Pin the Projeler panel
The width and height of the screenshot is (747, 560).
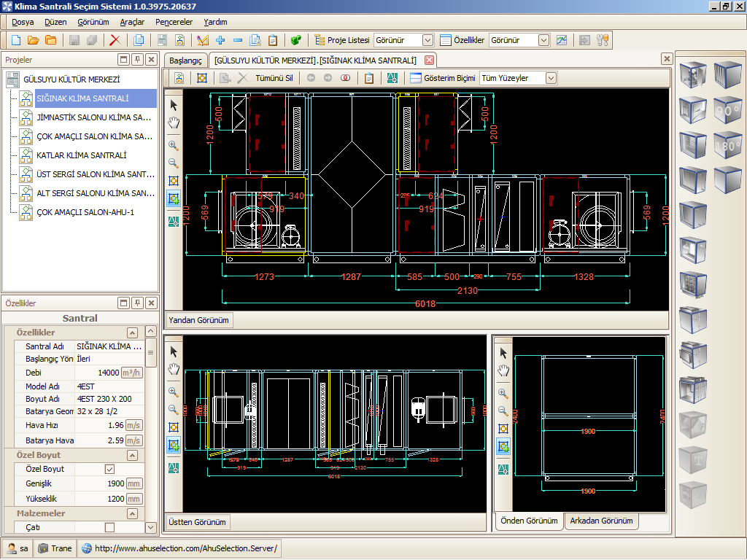pos(137,60)
